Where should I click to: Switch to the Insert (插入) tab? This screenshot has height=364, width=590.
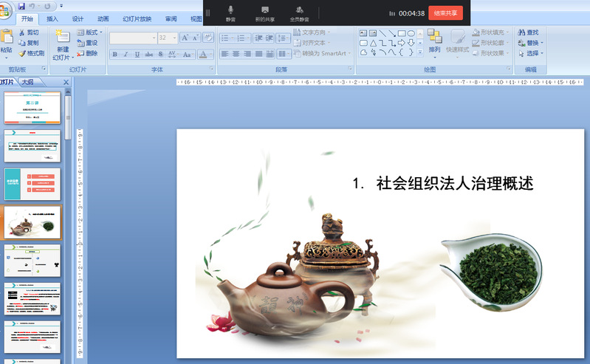[52, 18]
